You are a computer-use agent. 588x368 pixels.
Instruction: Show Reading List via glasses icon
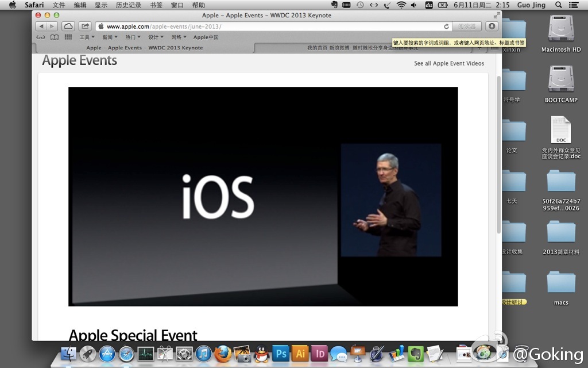click(x=41, y=37)
